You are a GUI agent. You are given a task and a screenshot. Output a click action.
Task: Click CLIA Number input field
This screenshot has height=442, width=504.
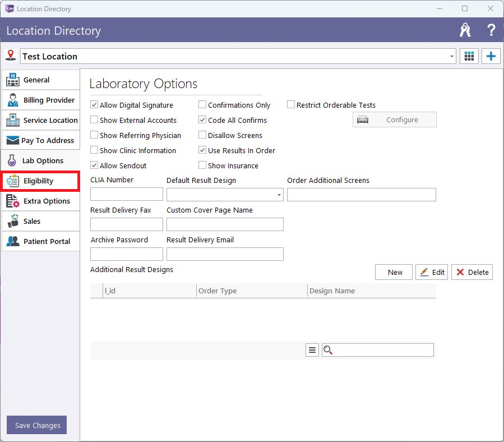pos(127,194)
